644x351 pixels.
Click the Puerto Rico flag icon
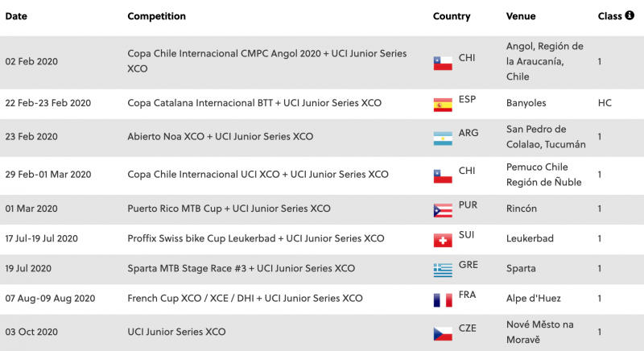click(443, 210)
